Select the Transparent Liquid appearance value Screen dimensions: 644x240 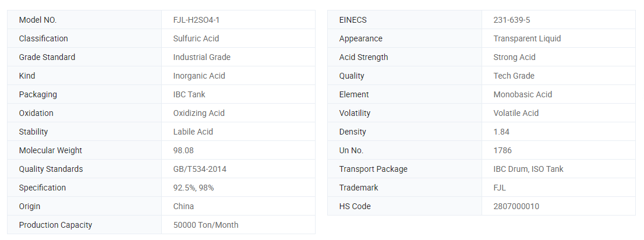pyautogui.click(x=527, y=38)
